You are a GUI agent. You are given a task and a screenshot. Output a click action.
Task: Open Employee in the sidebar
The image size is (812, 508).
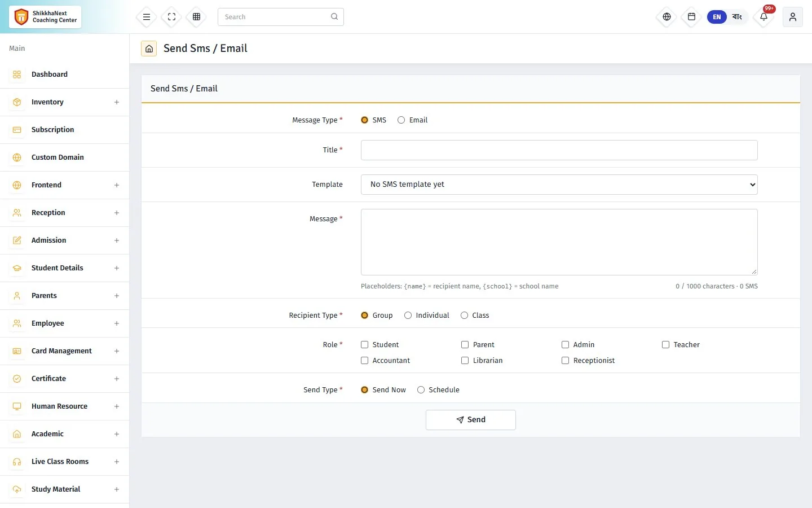pyautogui.click(x=64, y=323)
